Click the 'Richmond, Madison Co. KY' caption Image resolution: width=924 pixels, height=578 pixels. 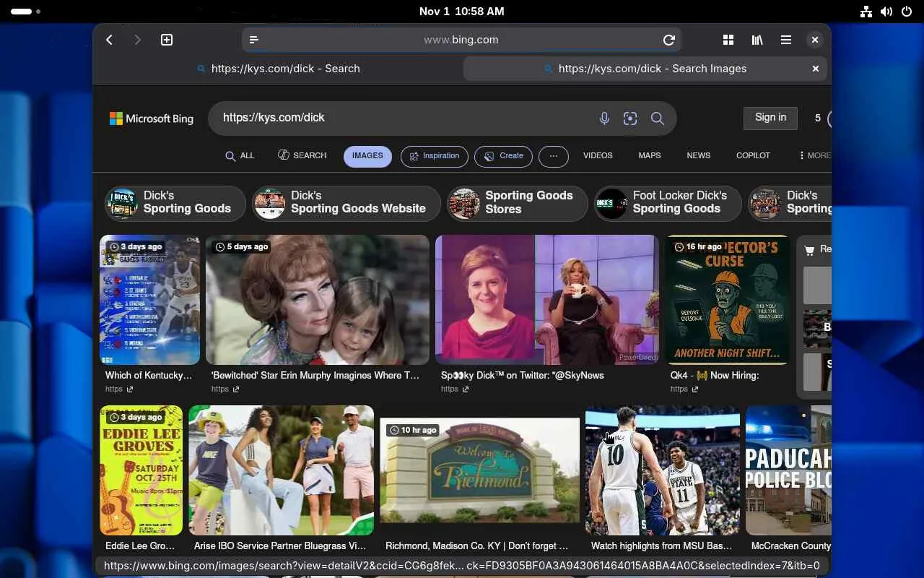click(x=476, y=546)
